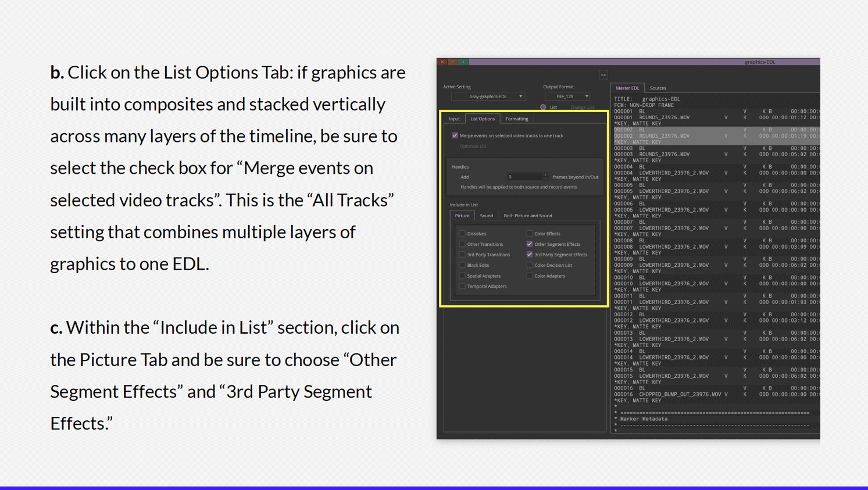Select event 000007 LOWERTHIRD_23976_2.MOV row

click(717, 228)
